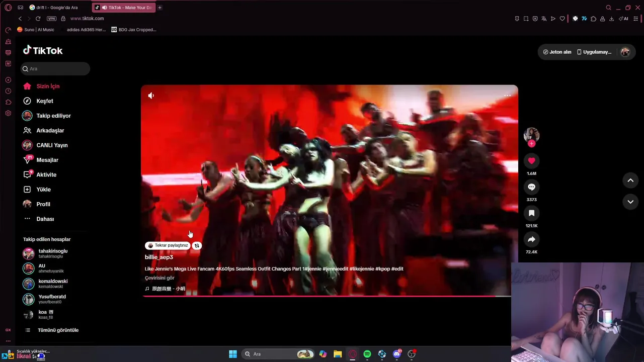Screen dimensions: 644x362
Task: Open downloads icon in browser toolbar
Action: tap(611, 19)
